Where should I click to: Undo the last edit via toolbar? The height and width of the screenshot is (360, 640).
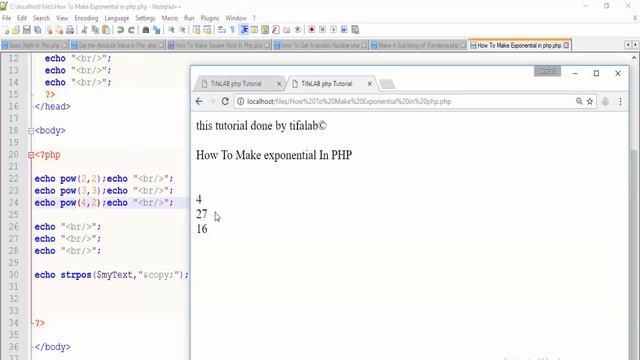[120, 30]
